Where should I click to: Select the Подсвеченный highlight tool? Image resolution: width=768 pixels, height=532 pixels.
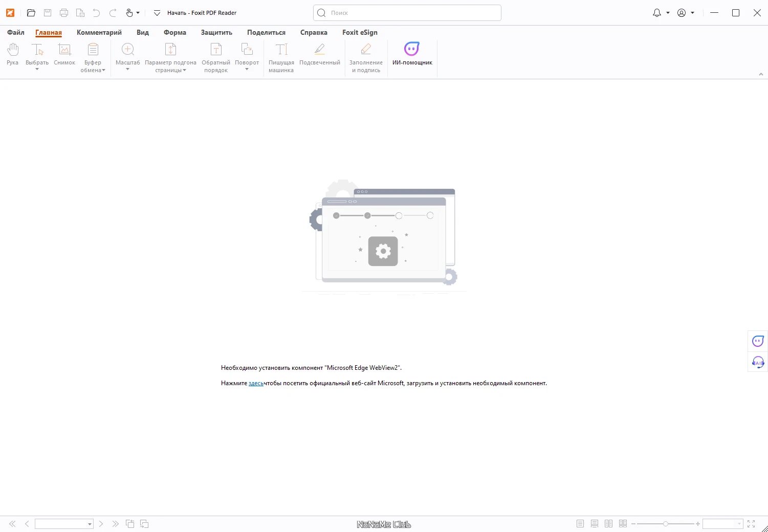click(x=320, y=55)
